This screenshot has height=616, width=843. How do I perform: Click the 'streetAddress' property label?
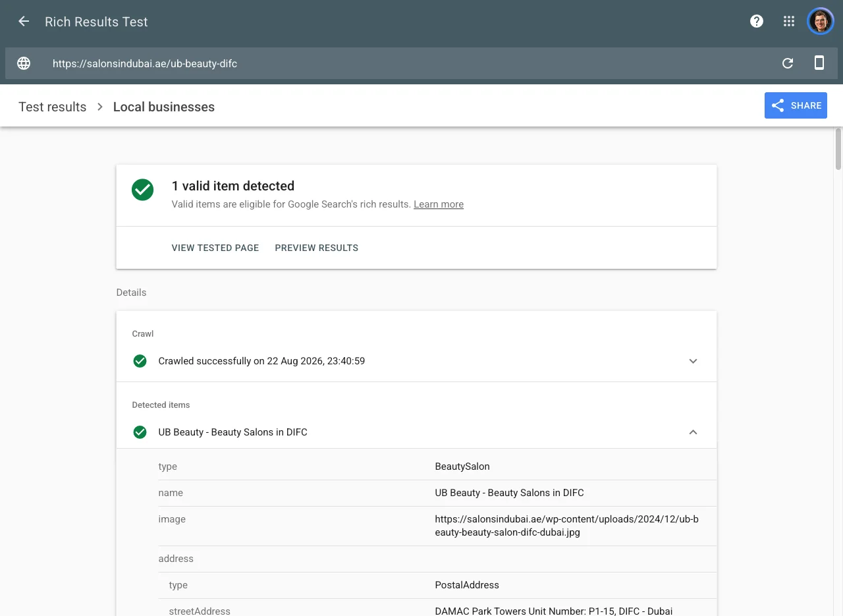tap(200, 611)
